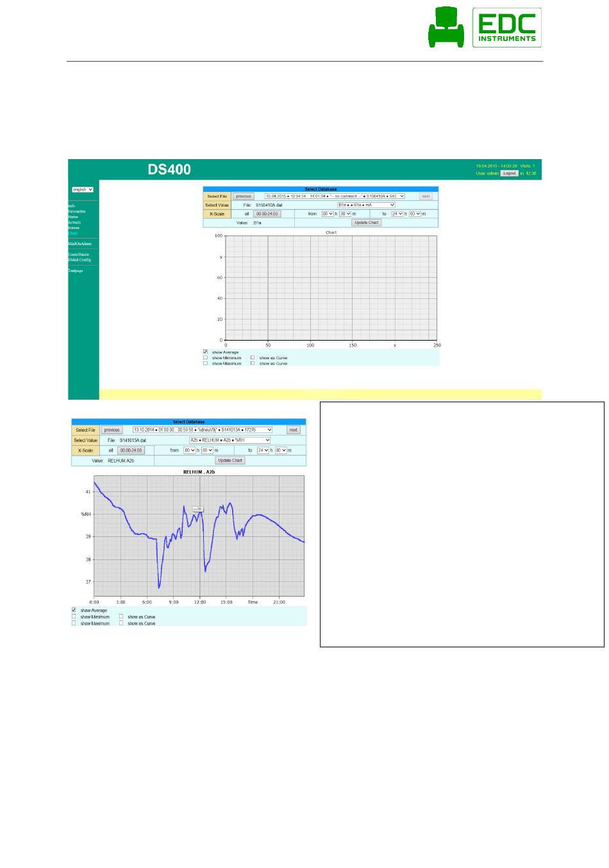
Task: Enable Maximum show as Curve under the RELHUM chart
Action: tap(121, 623)
